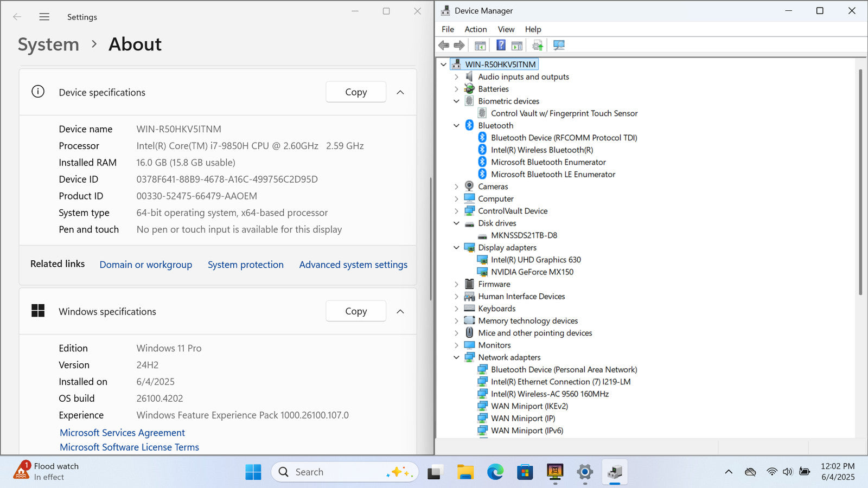Select Intel(R) Wireless-AC 9560 160MHz adapter
This screenshot has width=868, height=488.
[x=550, y=394]
